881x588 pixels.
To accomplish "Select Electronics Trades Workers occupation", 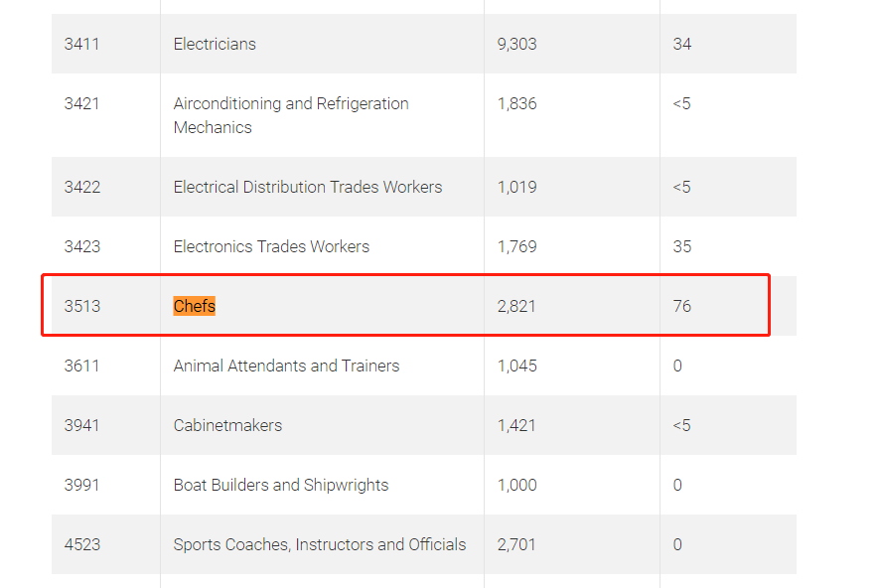I will pos(271,246).
